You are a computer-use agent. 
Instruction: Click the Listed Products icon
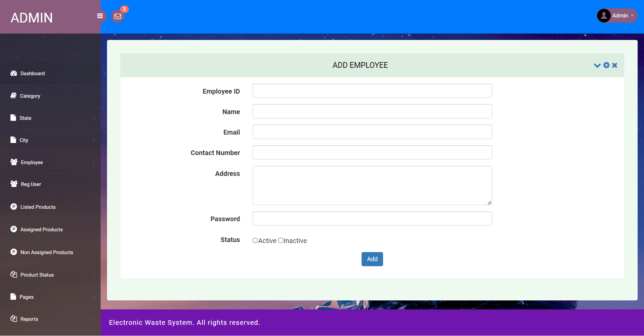pos(13,206)
